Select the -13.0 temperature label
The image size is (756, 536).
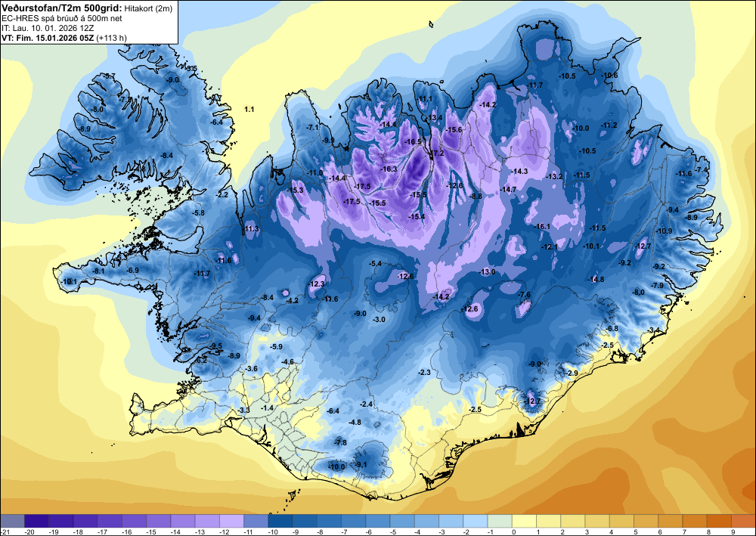[487, 272]
